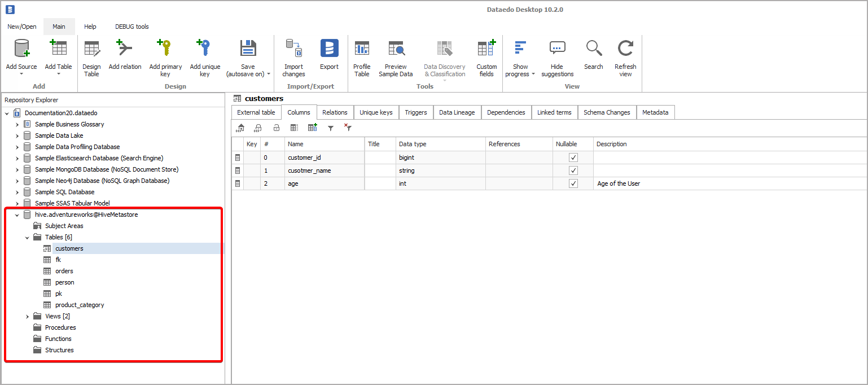Select the orders table in the tree
This screenshot has height=385, width=868.
pos(64,271)
